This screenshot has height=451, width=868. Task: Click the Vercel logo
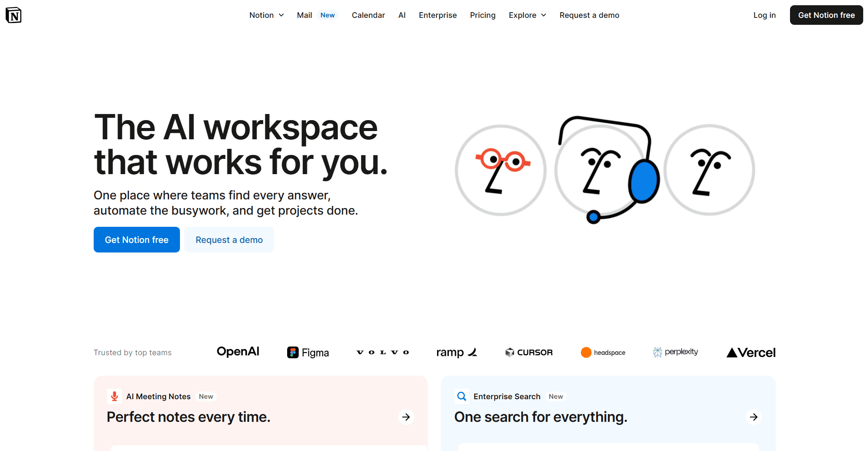pyautogui.click(x=751, y=353)
